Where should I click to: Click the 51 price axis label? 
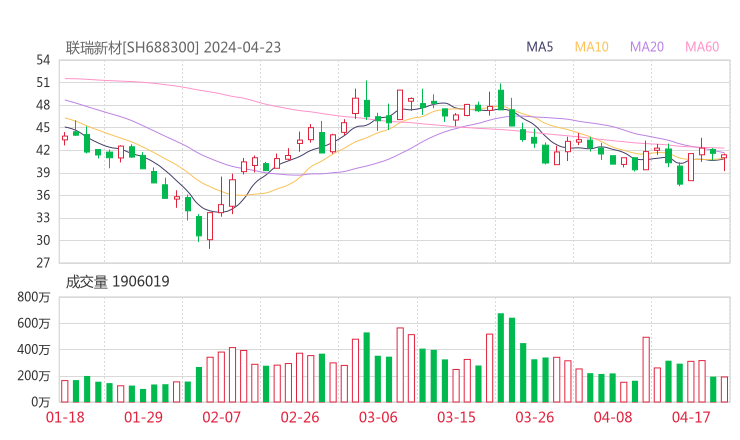[x=43, y=83]
